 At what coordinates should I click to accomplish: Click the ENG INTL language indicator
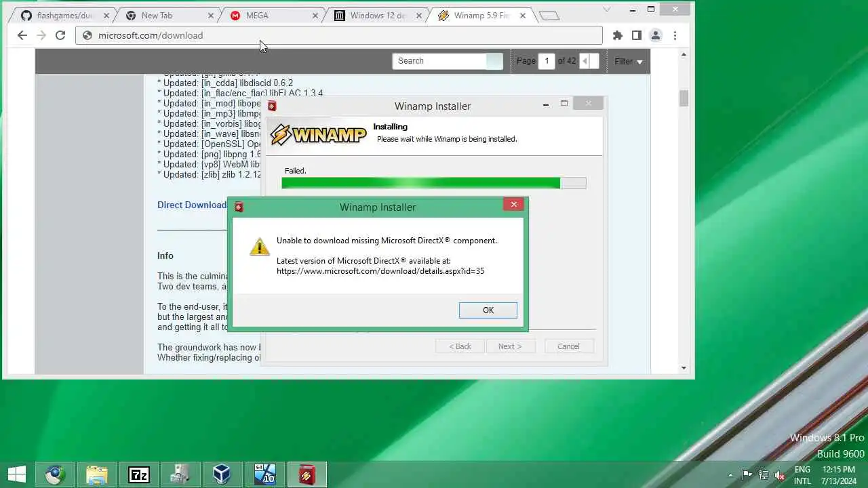[x=802, y=475]
